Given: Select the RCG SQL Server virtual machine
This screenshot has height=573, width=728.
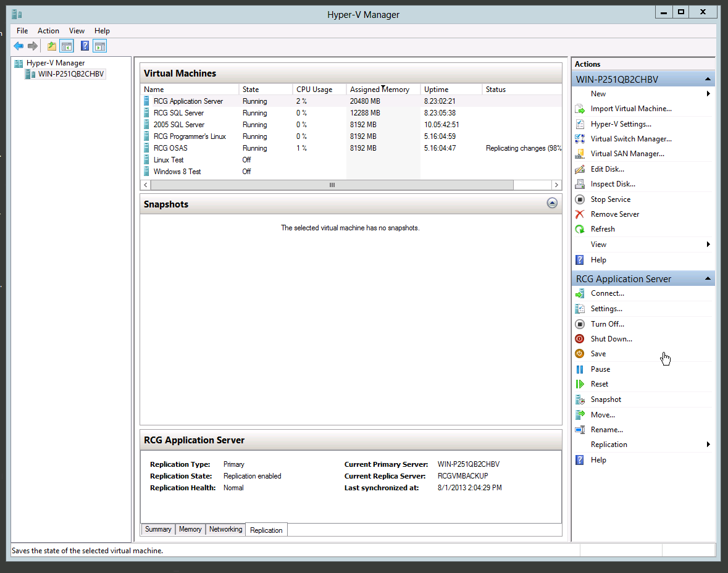Looking at the screenshot, I should coord(351,113).
